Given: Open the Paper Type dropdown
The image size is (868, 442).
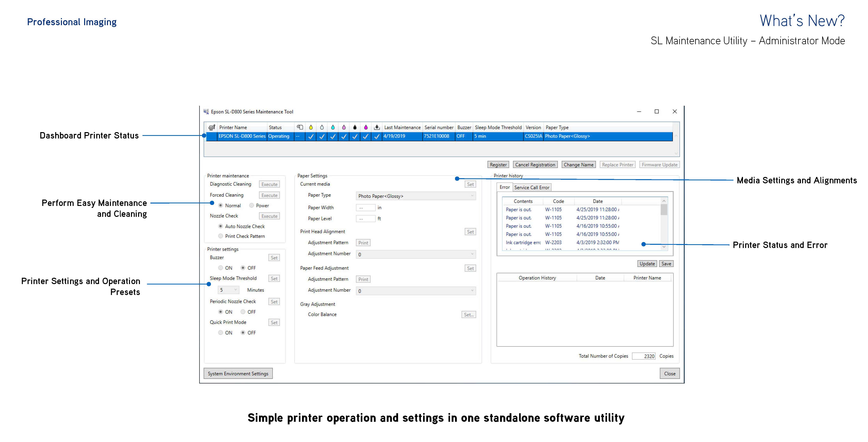Looking at the screenshot, I should 416,196.
